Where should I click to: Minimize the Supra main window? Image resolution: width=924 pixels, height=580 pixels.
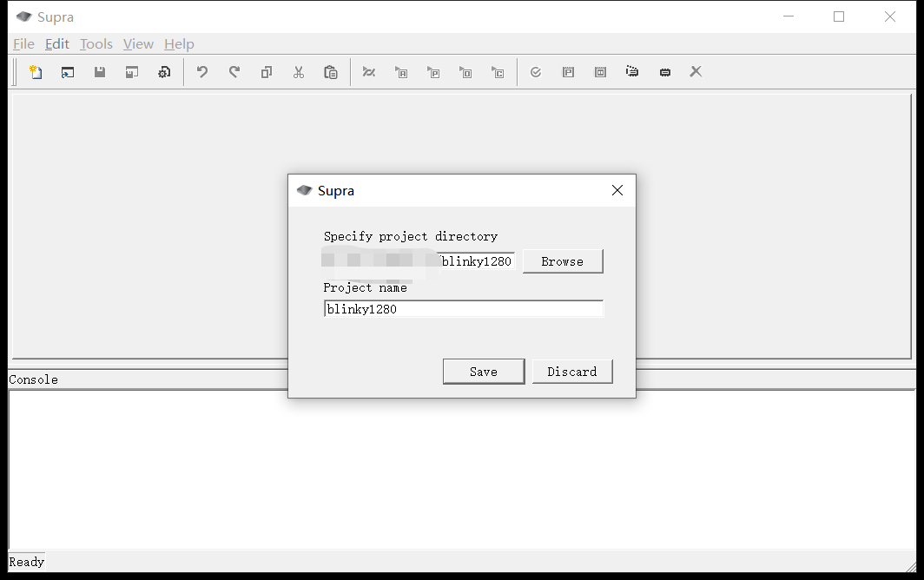pos(789,17)
